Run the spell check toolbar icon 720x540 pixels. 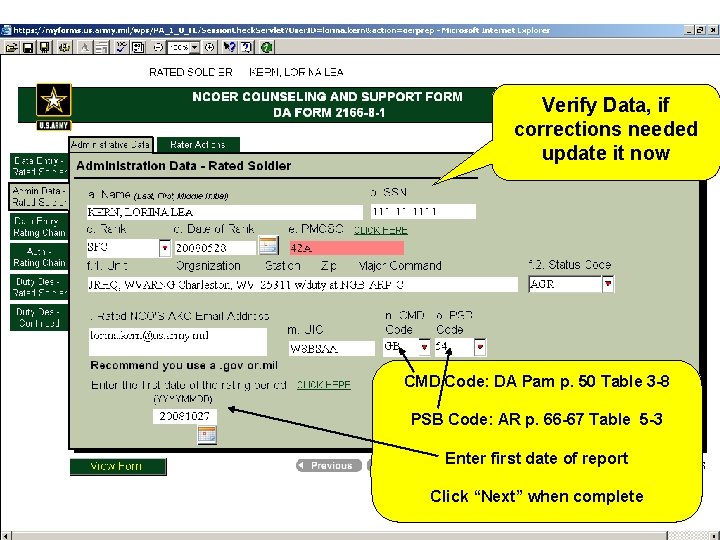click(121, 47)
